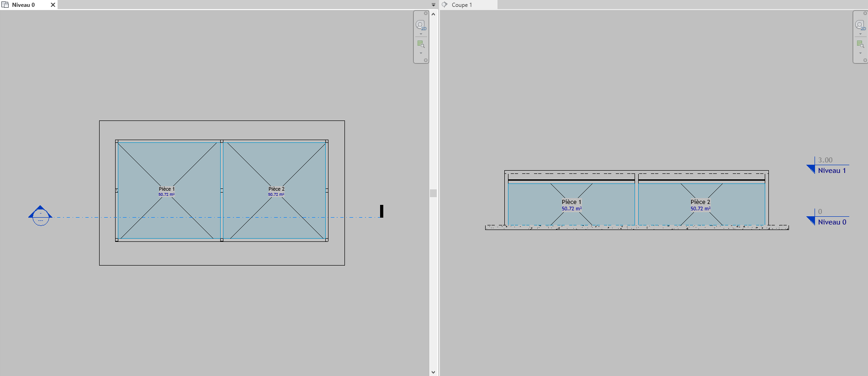
Task: Open the 2D steering wheel in Coupe 1 view
Action: 860,25
